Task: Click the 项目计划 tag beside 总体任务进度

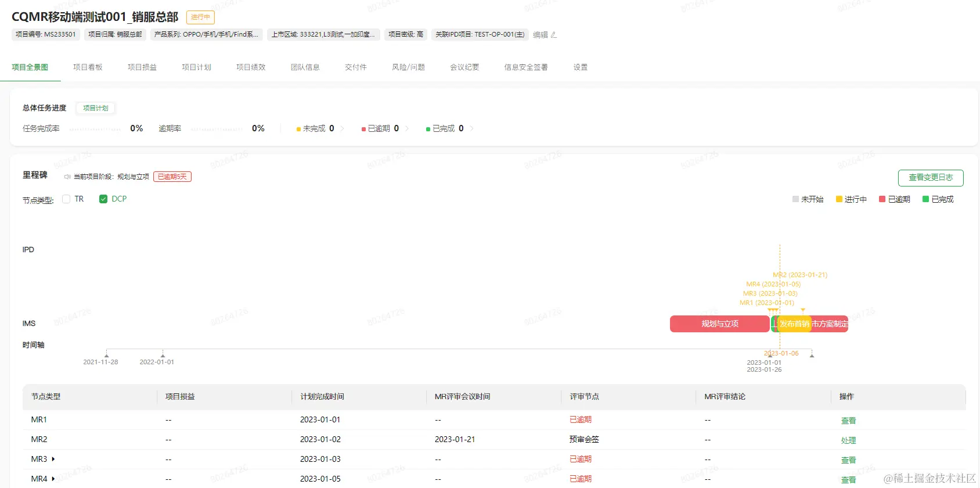Action: pyautogui.click(x=96, y=108)
